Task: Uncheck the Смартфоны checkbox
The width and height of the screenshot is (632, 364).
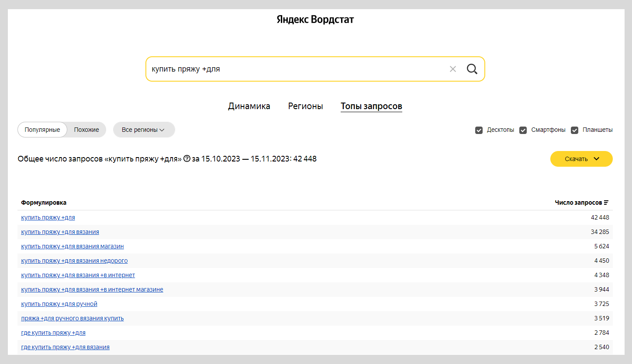Action: click(523, 130)
